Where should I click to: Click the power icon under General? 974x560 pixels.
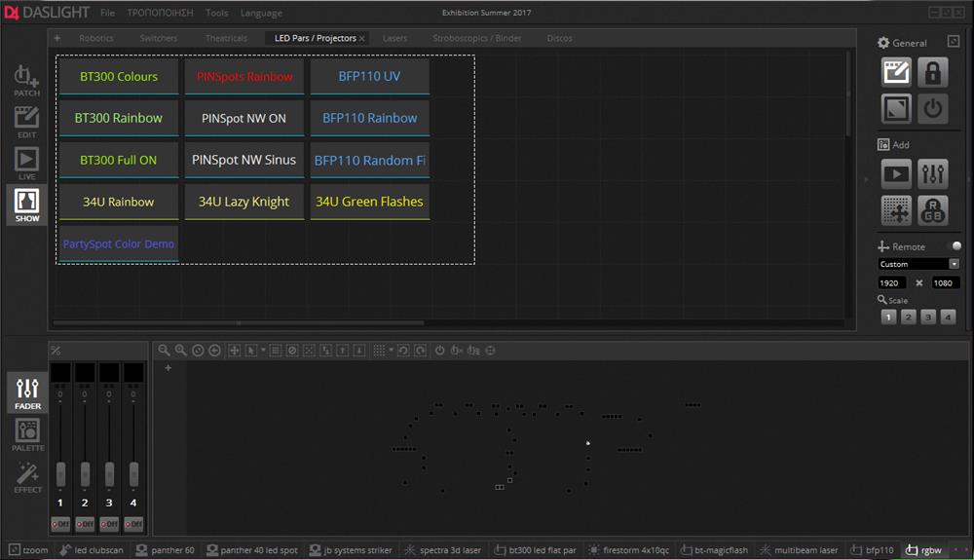pyautogui.click(x=932, y=109)
